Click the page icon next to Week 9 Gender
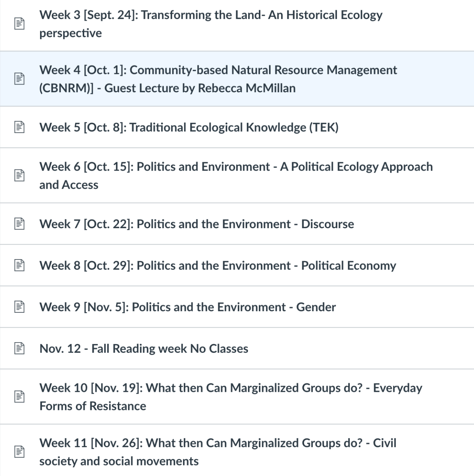Image resolution: width=474 pixels, height=476 pixels. coord(19,307)
